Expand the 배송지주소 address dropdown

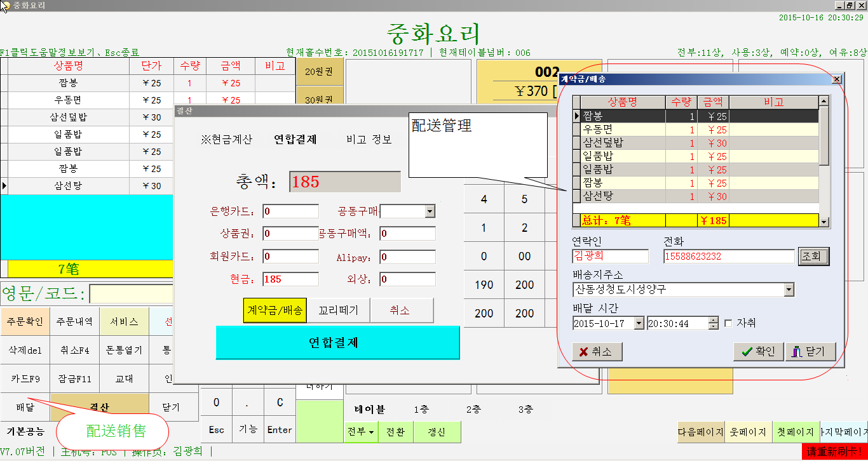(x=789, y=290)
